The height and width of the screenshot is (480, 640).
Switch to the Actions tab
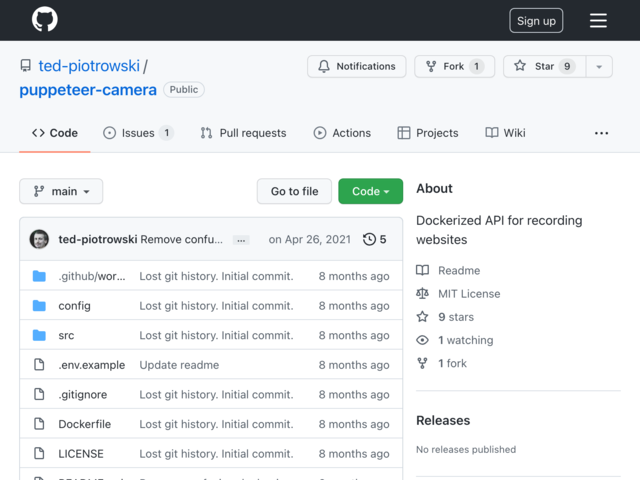click(x=342, y=133)
